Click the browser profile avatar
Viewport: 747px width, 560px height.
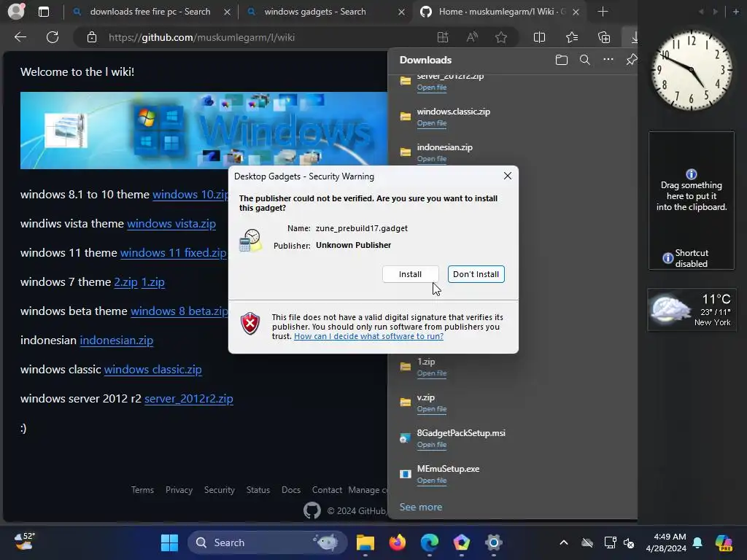click(x=16, y=11)
